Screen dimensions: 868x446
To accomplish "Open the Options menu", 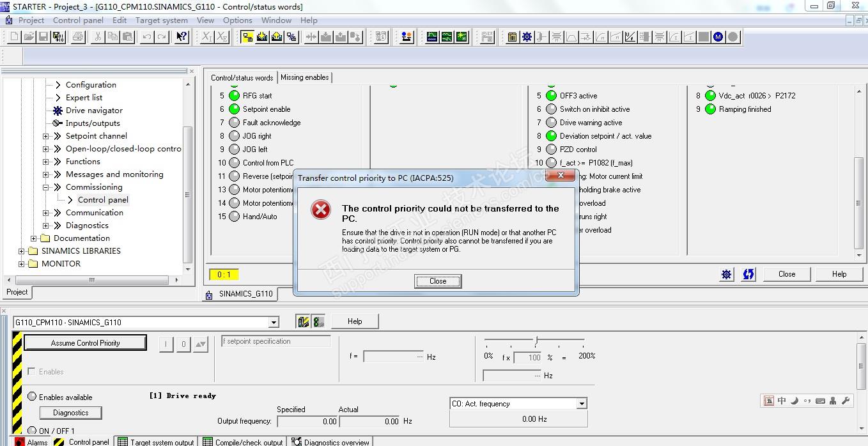I will pyautogui.click(x=238, y=20).
